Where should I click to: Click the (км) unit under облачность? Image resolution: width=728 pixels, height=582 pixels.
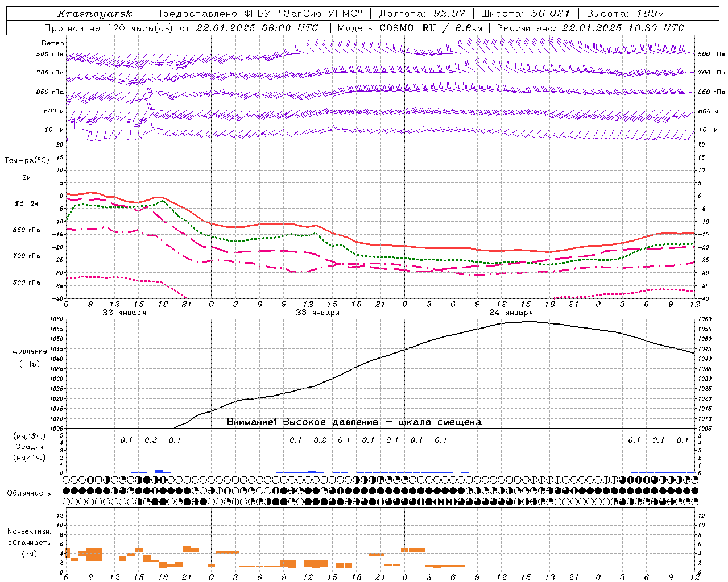[29, 554]
